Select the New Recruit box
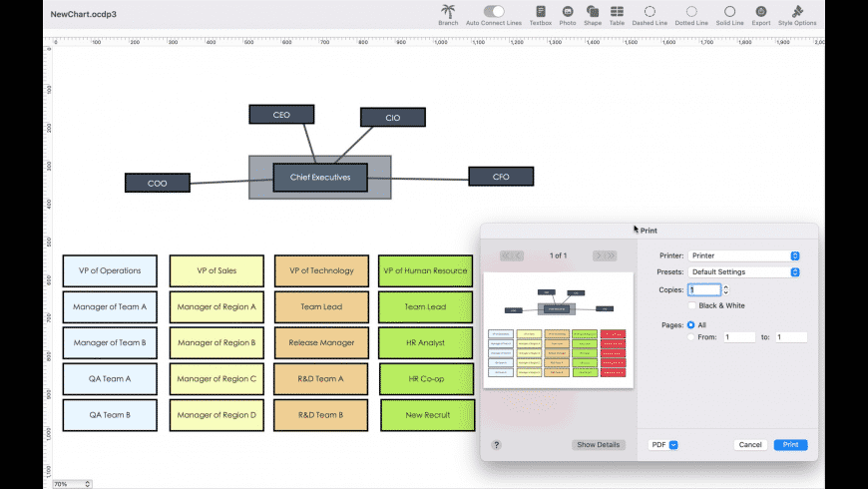Viewport: 868px width, 489px height. click(427, 415)
